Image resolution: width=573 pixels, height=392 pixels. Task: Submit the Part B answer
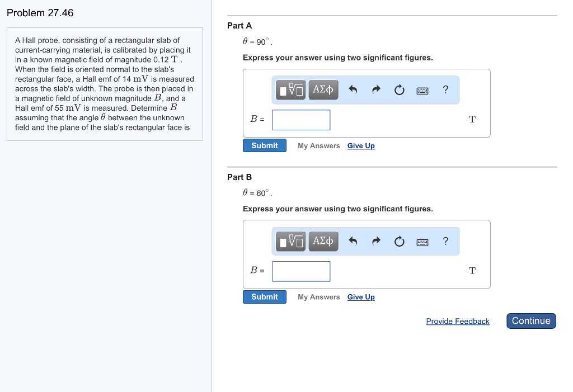click(264, 297)
